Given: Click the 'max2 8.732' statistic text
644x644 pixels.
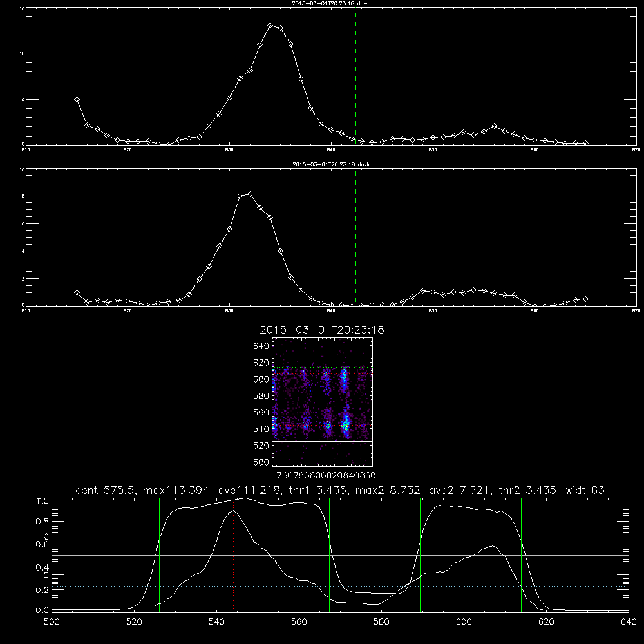Looking at the screenshot, I should click(x=388, y=490).
